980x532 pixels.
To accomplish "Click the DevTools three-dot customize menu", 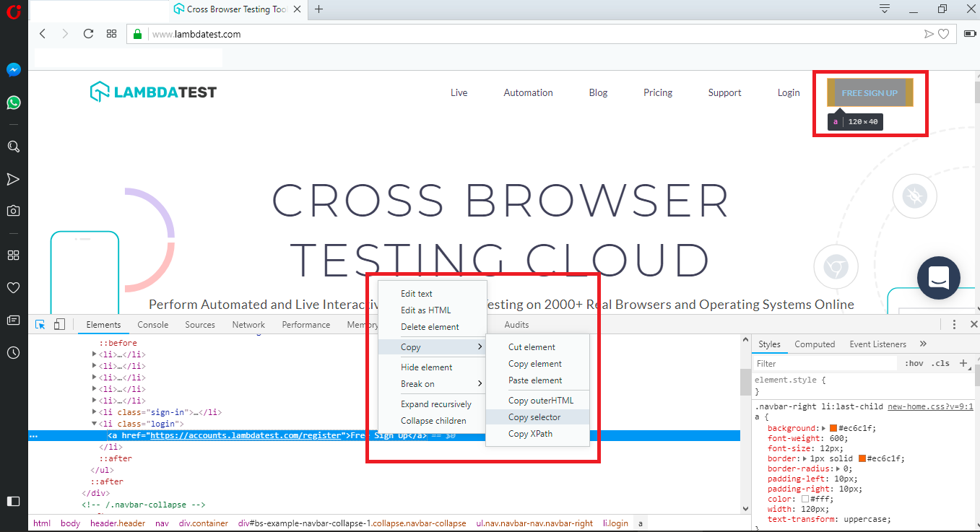I will 954,325.
